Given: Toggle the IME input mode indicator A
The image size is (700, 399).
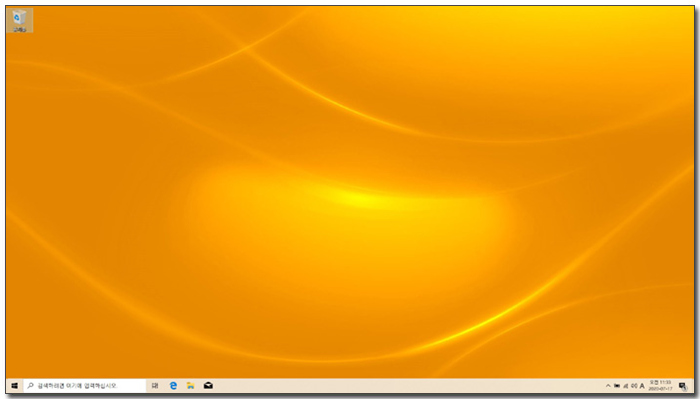Looking at the screenshot, I should click(642, 386).
